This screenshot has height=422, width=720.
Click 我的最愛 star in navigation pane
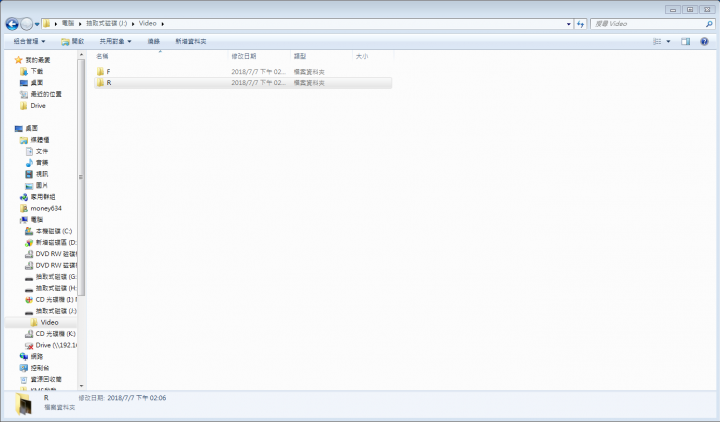pos(18,60)
